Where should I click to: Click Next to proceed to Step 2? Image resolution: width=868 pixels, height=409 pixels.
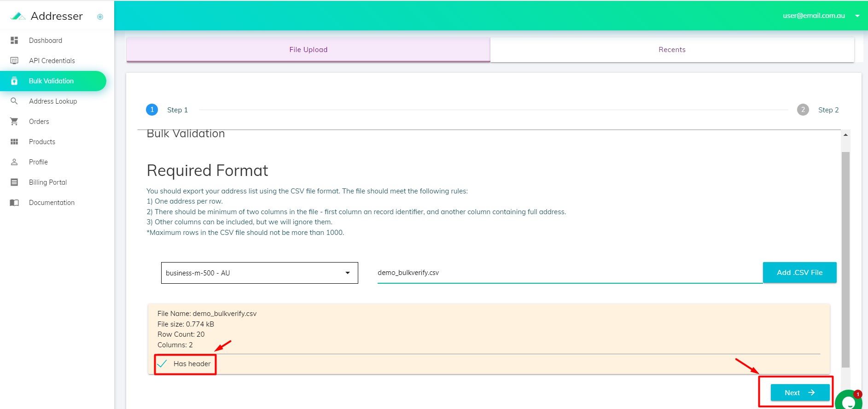(x=799, y=393)
